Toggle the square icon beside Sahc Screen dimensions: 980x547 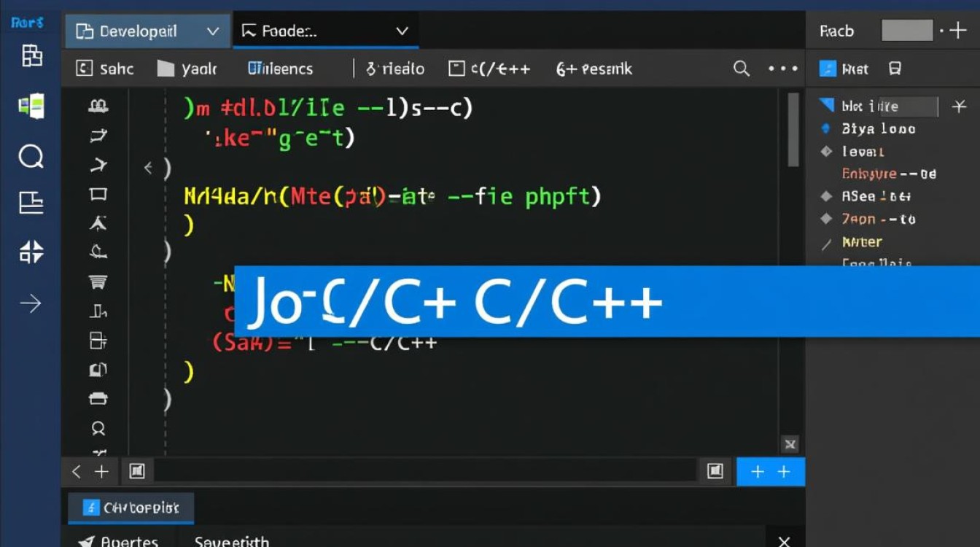(85, 69)
